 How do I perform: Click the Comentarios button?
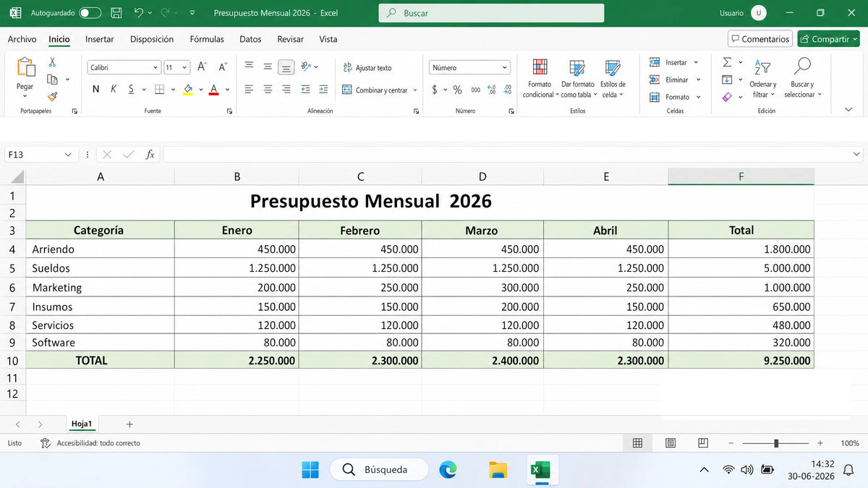click(x=760, y=39)
